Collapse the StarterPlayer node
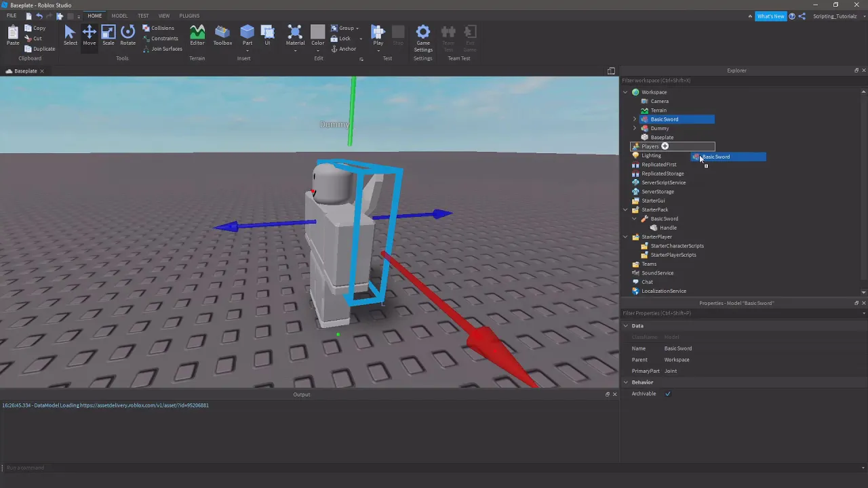The width and height of the screenshot is (868, 488). (x=626, y=237)
